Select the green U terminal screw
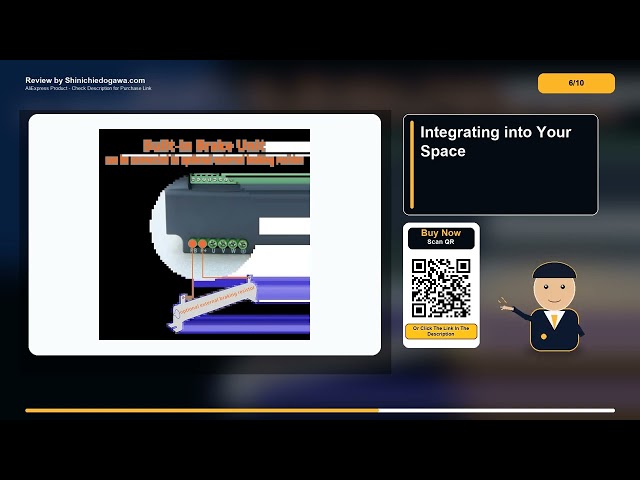640x480 pixels. click(213, 244)
